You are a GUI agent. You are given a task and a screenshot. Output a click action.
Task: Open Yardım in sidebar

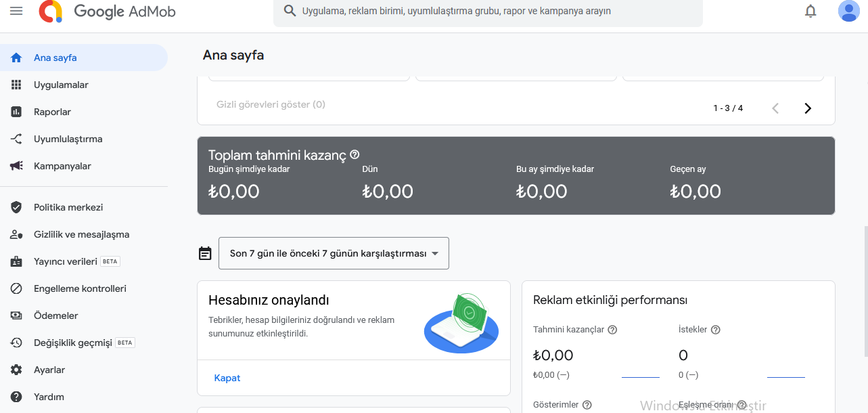pyautogui.click(x=84, y=397)
